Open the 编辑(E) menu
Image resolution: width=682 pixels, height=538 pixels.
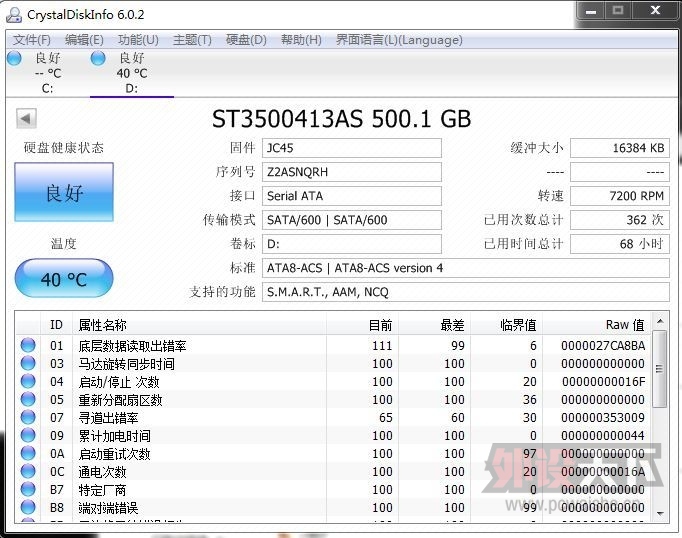click(x=84, y=40)
